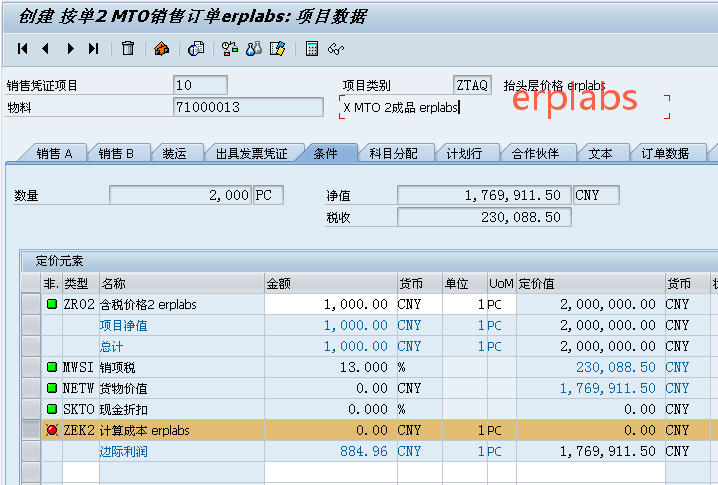Open the document display icon
The image size is (718, 485).
point(196,48)
